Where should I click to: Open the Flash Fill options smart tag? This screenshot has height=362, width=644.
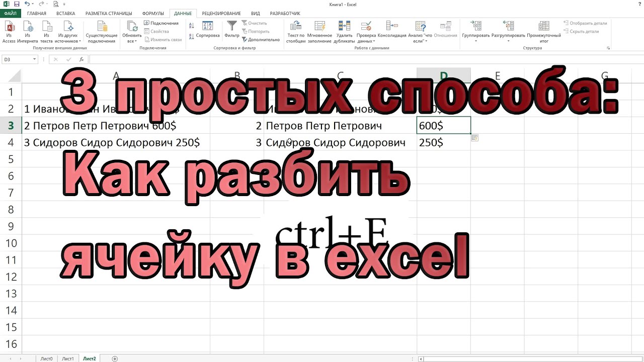(475, 138)
